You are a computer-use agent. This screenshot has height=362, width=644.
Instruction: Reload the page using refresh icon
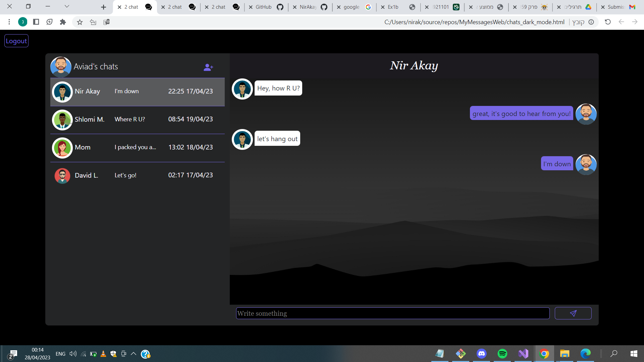pyautogui.click(x=607, y=22)
